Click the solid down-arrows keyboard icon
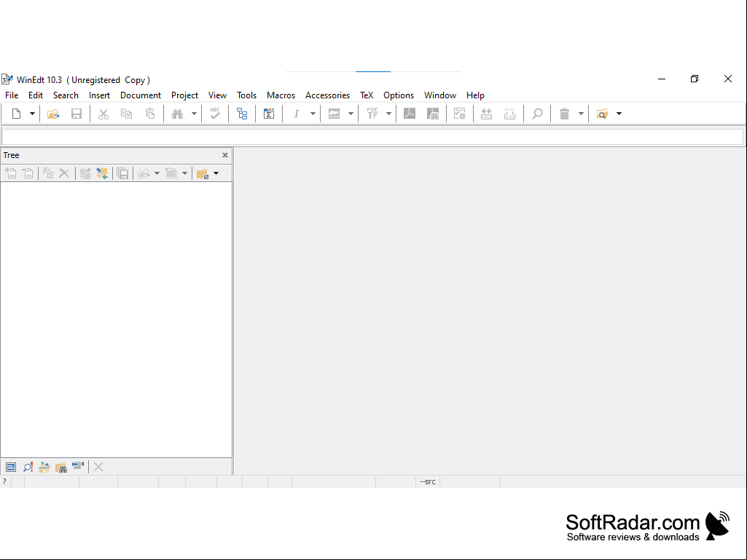 (486, 114)
